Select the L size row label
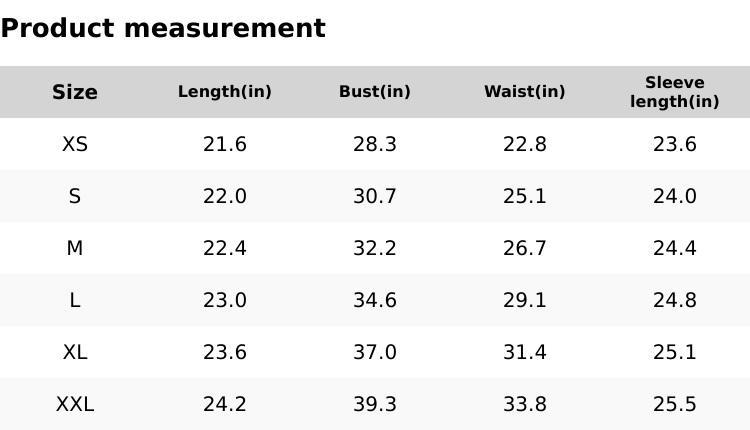750x430 pixels. [x=75, y=300]
